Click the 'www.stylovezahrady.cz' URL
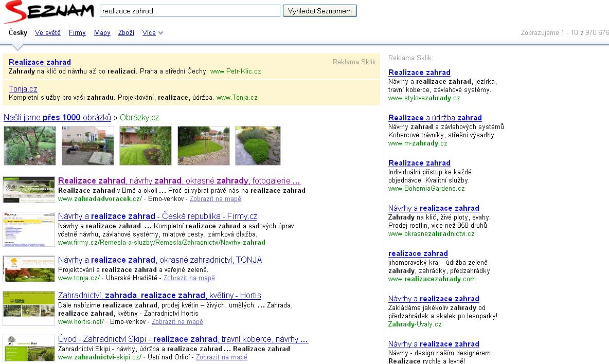This screenshot has height=364, width=609. click(x=424, y=98)
